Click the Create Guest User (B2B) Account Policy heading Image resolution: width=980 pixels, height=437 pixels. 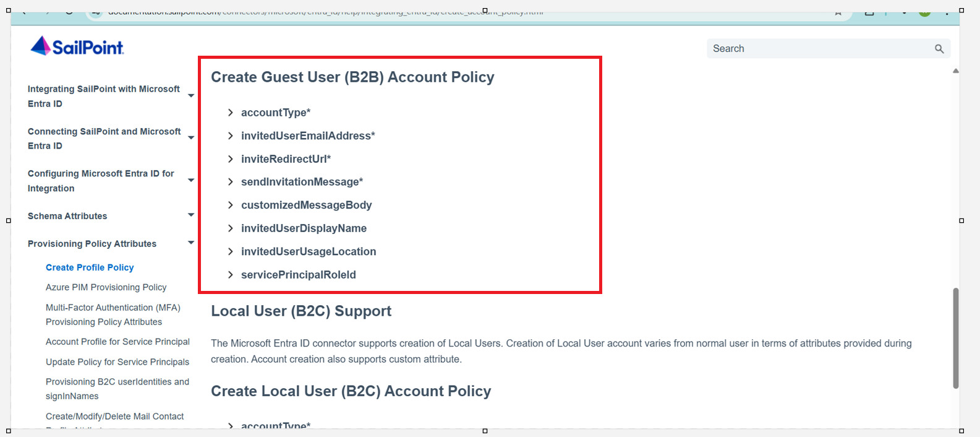coord(352,77)
